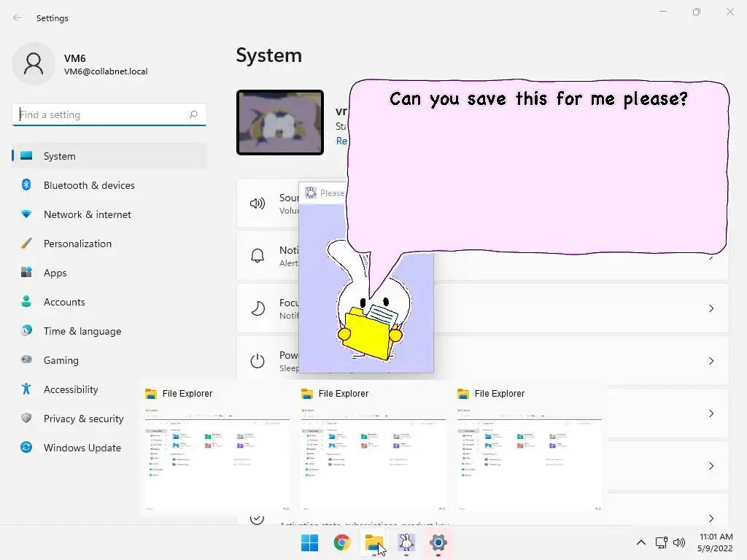Open Bluetooth & devices settings
This screenshot has height=560, width=747.
point(109,185)
